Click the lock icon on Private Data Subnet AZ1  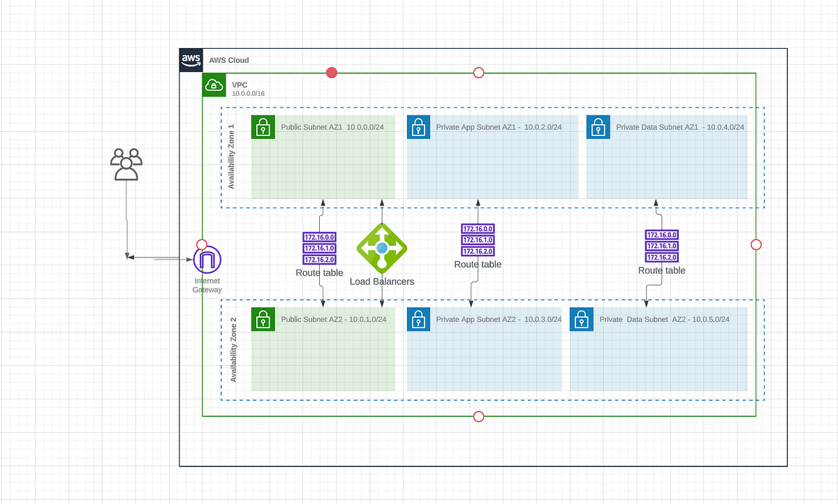[x=598, y=127]
